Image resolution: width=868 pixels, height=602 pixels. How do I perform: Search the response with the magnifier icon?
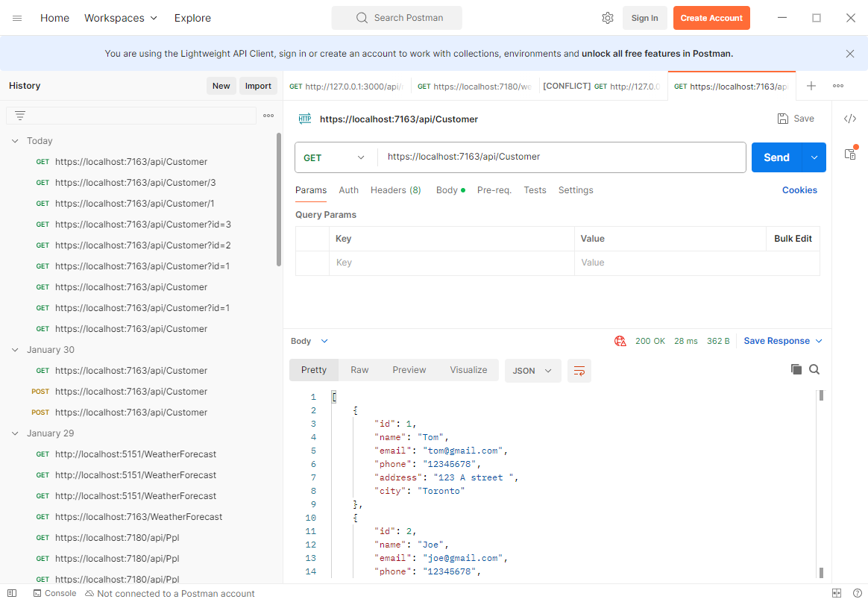(x=814, y=369)
